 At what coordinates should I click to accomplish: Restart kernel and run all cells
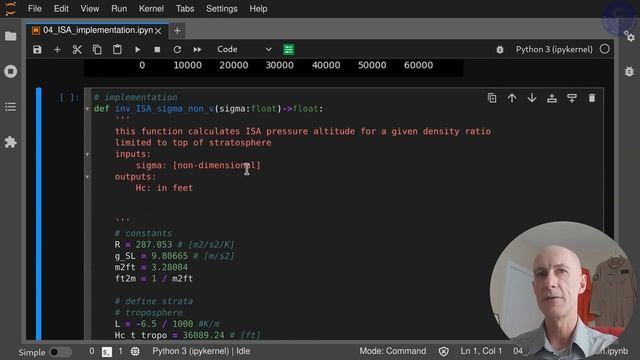point(197,49)
